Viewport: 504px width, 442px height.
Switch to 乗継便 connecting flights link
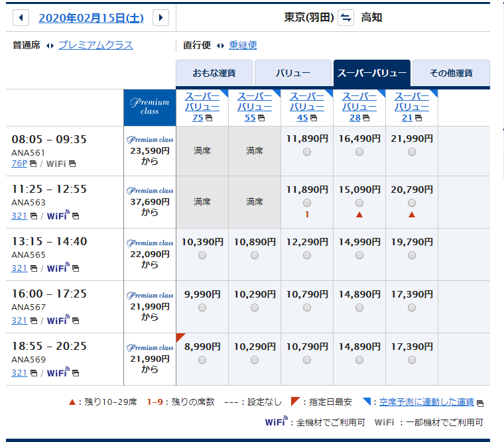tap(243, 45)
